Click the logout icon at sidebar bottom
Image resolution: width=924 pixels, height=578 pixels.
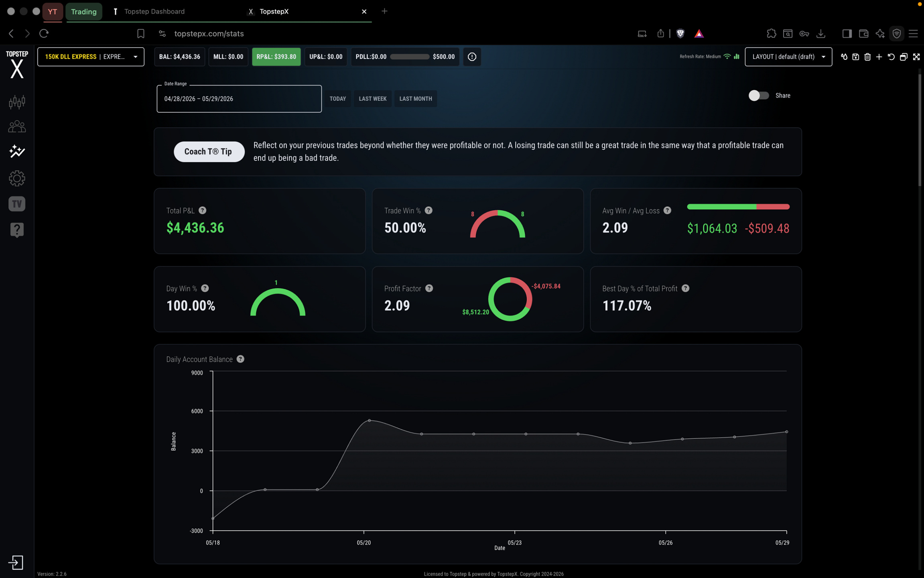pos(16,562)
